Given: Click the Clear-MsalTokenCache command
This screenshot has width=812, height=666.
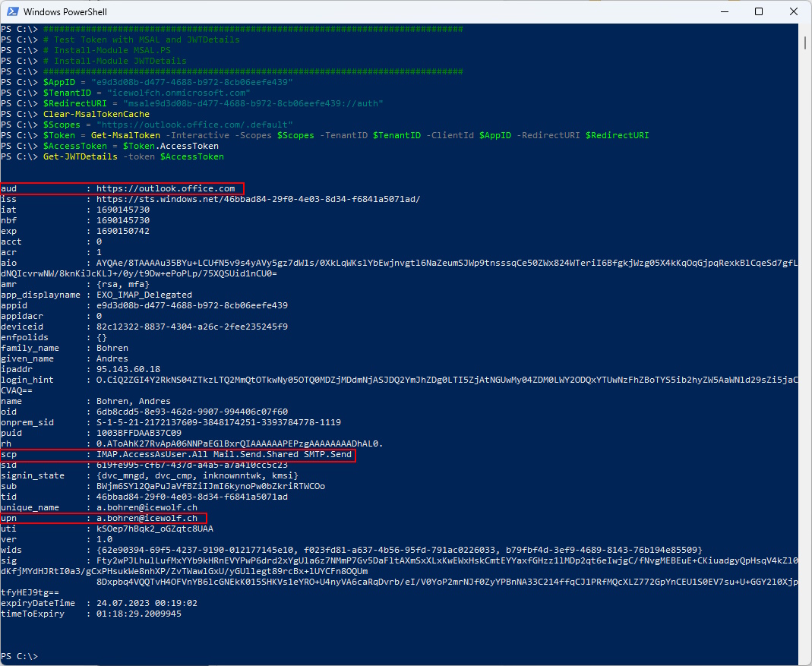Looking at the screenshot, I should [x=96, y=114].
